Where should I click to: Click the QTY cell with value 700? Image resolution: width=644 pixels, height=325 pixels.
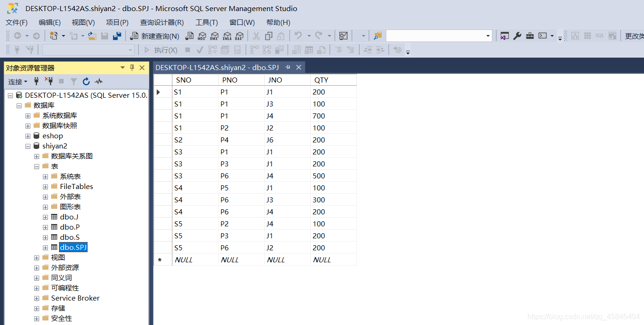coord(333,116)
